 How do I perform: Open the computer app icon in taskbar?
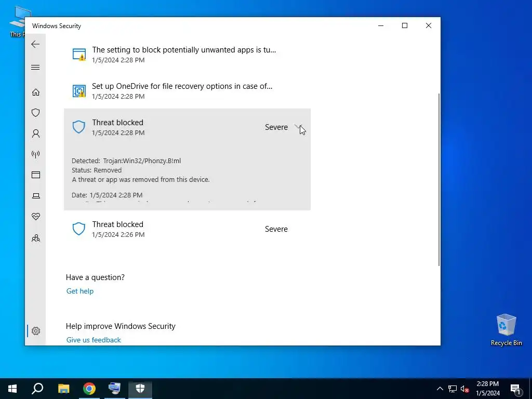click(x=114, y=389)
